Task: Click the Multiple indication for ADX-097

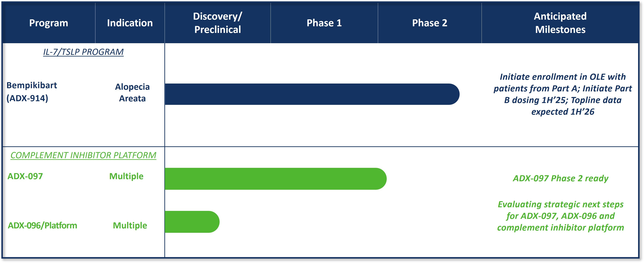Action: coord(126,176)
